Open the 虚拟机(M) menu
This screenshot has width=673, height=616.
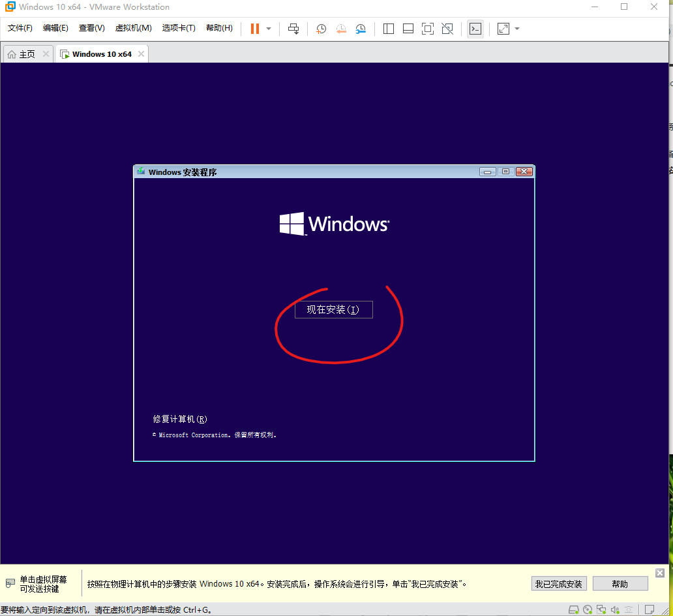click(x=134, y=28)
